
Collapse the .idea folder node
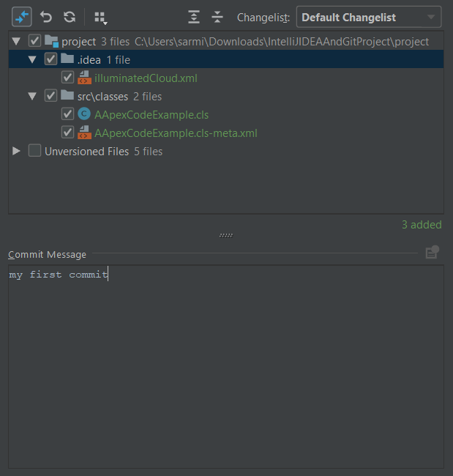point(32,59)
